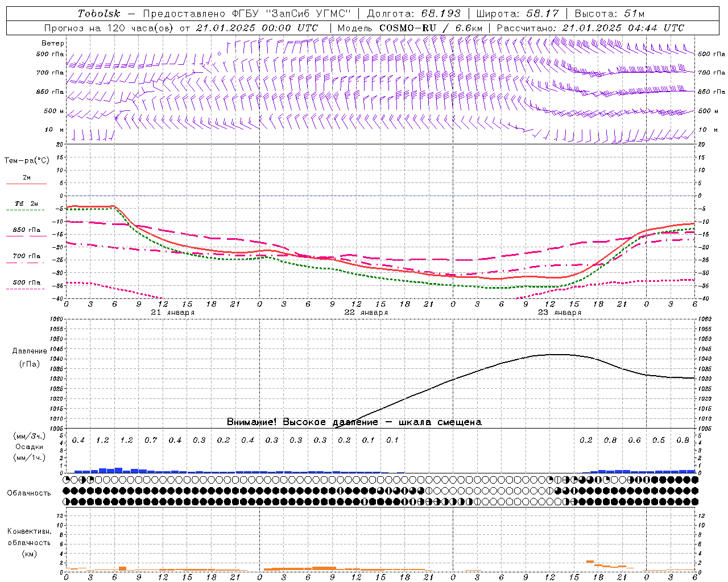The width and height of the screenshot is (728, 582).
Task: Click the 22 января date label
Action: (x=366, y=313)
